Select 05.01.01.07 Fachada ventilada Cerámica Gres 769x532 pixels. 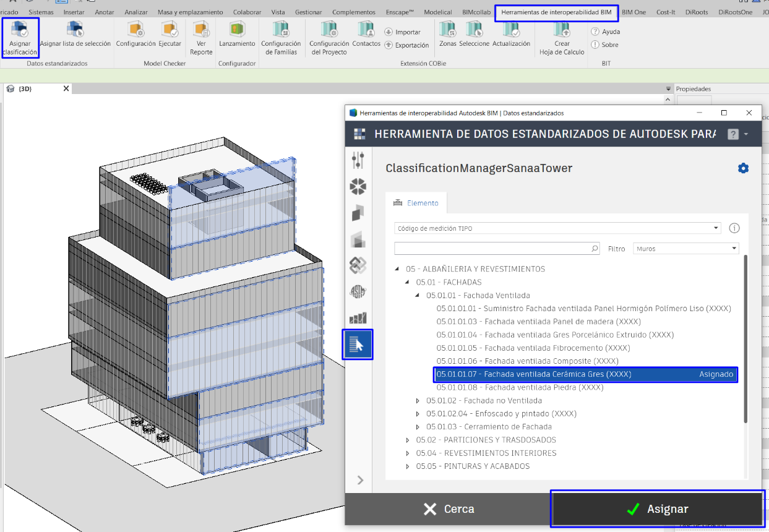pyautogui.click(x=586, y=374)
